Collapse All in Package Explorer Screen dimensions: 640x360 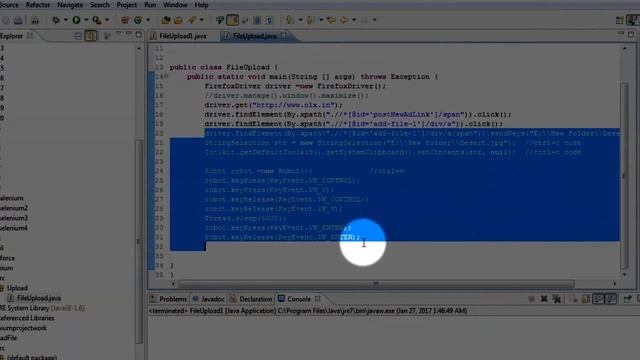pos(78,36)
